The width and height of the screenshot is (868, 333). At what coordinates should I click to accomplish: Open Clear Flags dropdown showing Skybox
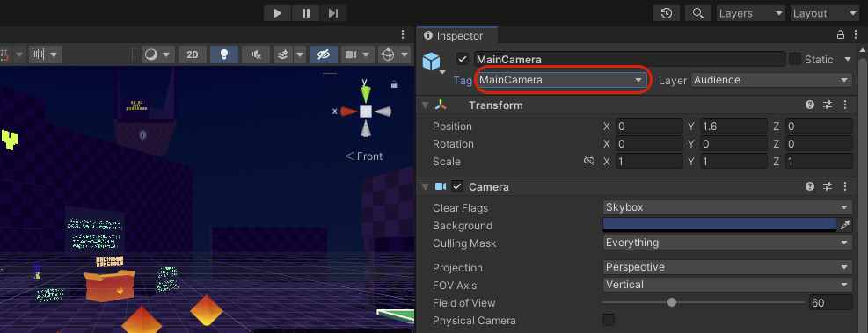pos(727,208)
